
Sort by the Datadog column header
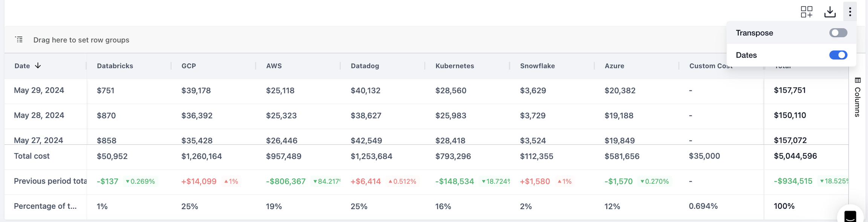pyautogui.click(x=365, y=66)
